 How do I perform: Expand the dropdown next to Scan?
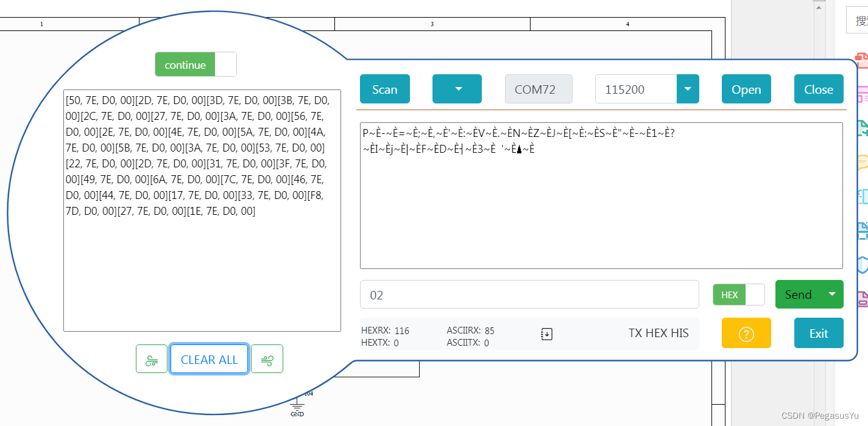click(x=457, y=88)
